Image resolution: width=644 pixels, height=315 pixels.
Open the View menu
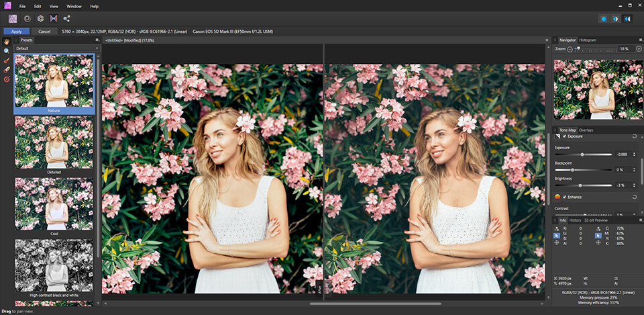54,6
